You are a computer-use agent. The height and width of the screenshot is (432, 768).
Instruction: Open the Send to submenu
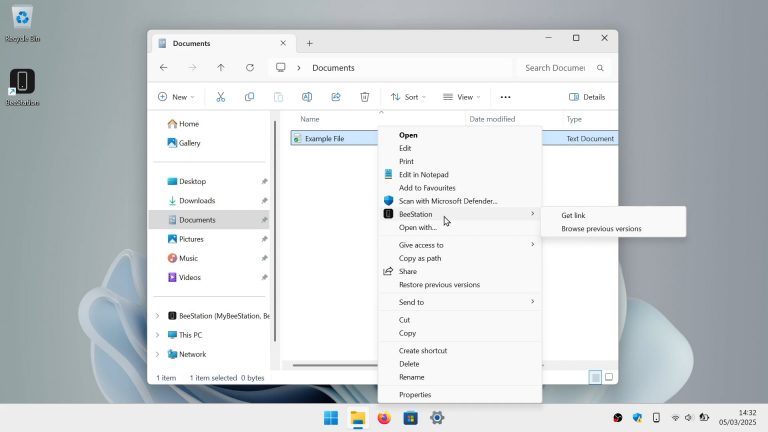click(460, 302)
